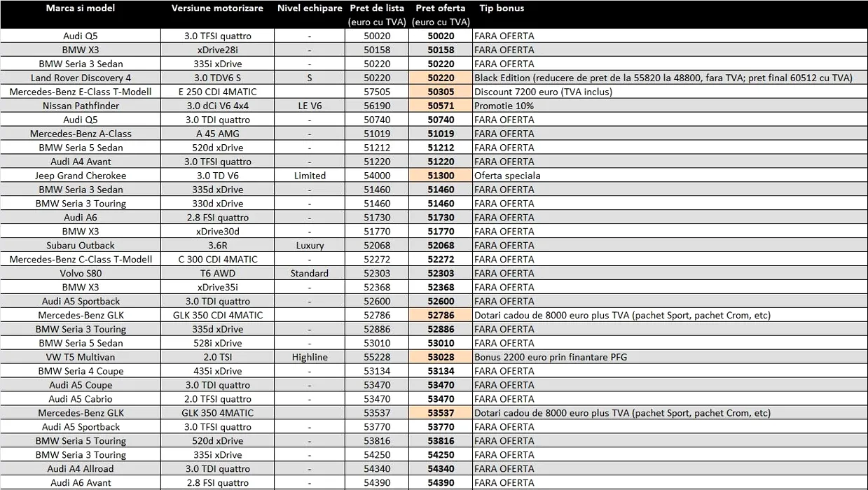Select the '435i xDrive' version cell

click(218, 371)
